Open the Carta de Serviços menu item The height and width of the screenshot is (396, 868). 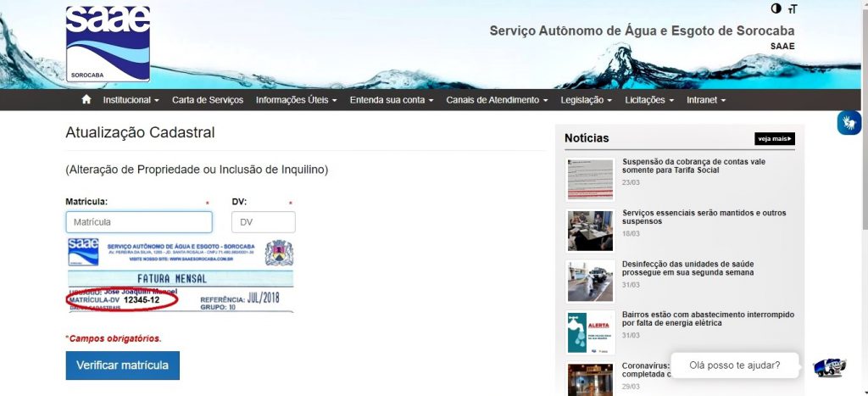(x=208, y=100)
